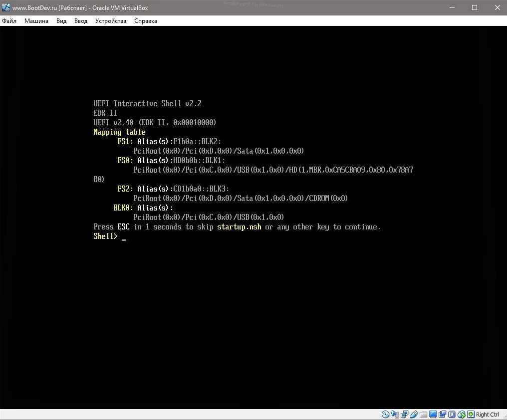Click the USB devices status icon
This screenshot has width=507, height=420.
414,414
